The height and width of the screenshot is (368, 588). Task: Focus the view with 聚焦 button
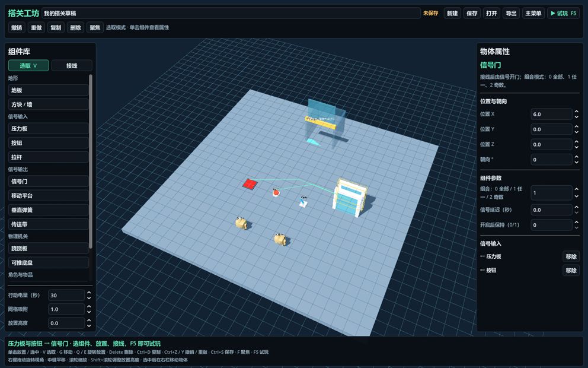[x=95, y=27]
